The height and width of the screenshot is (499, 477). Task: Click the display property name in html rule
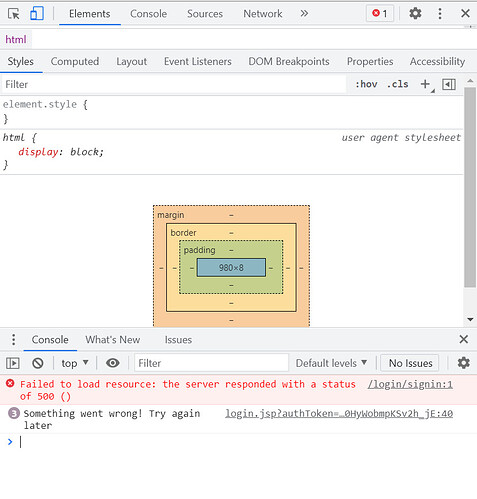tap(38, 152)
